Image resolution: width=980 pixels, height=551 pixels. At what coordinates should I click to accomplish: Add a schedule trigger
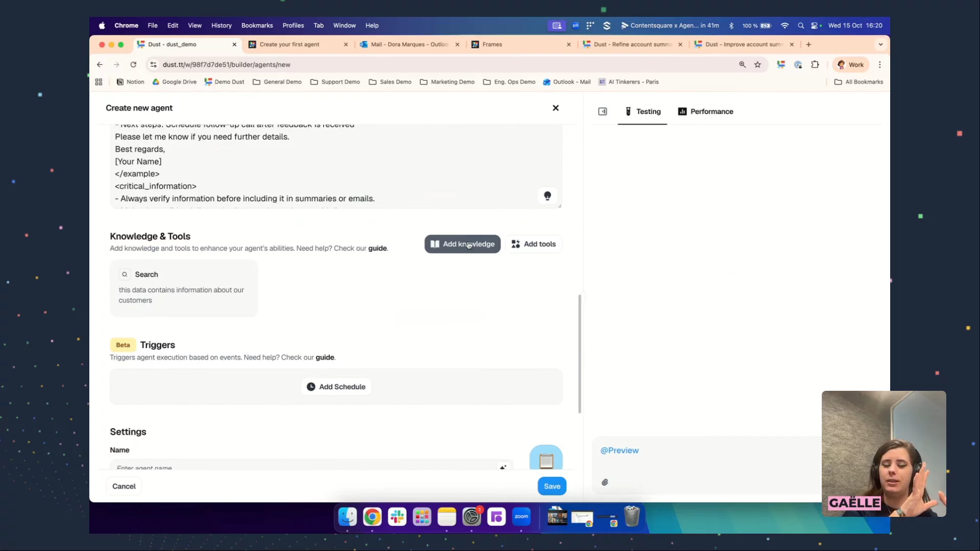(x=336, y=387)
